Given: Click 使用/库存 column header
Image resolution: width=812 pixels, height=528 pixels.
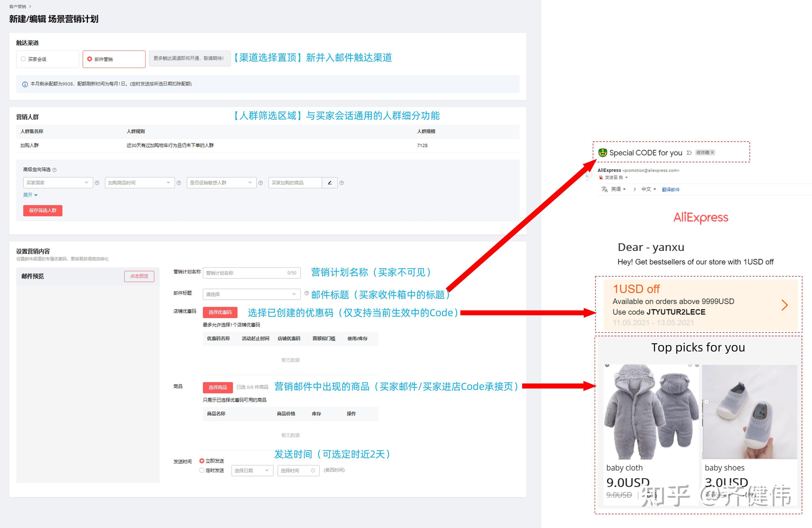Looking at the screenshot, I should coord(357,338).
